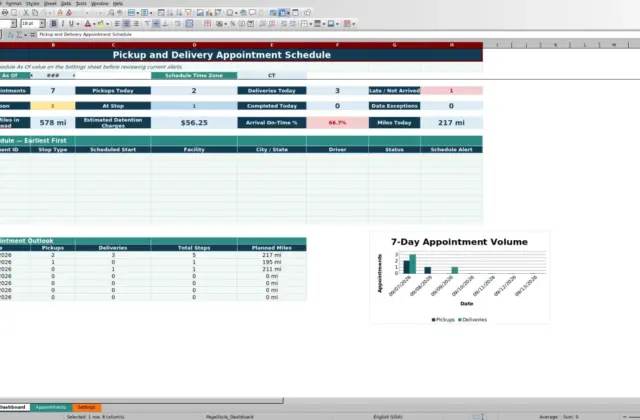Click the Print icon in toolbar
640x420 pixels.
coord(5,13)
